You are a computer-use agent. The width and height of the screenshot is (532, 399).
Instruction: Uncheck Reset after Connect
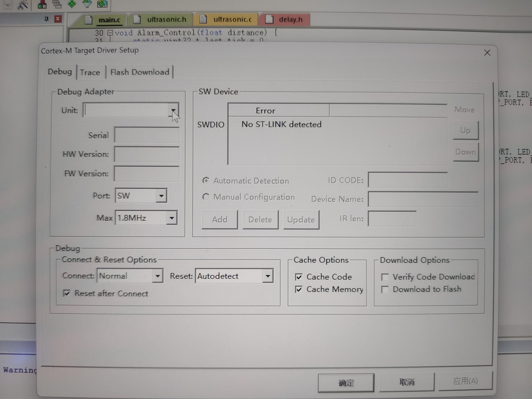(67, 293)
